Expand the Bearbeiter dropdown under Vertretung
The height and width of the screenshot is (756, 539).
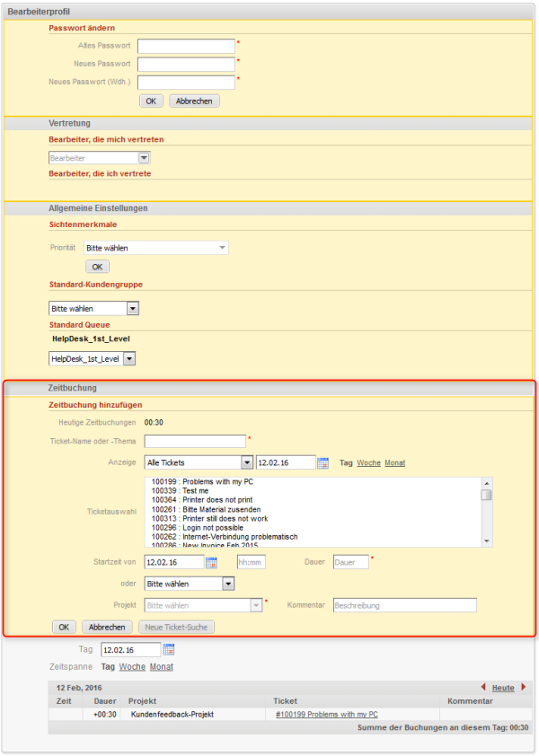coord(144,157)
